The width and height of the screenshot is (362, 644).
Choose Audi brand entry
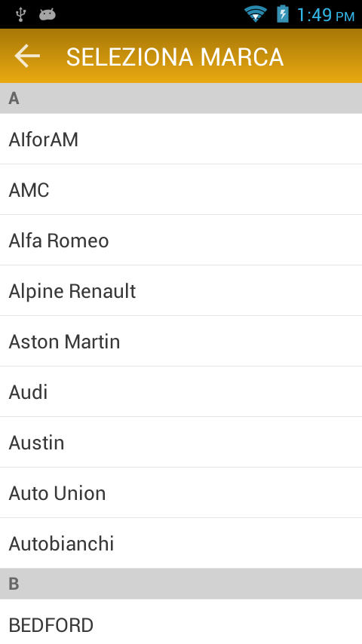(181, 391)
